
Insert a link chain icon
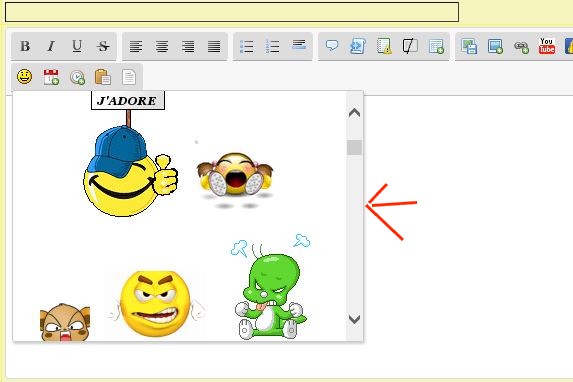pyautogui.click(x=521, y=47)
